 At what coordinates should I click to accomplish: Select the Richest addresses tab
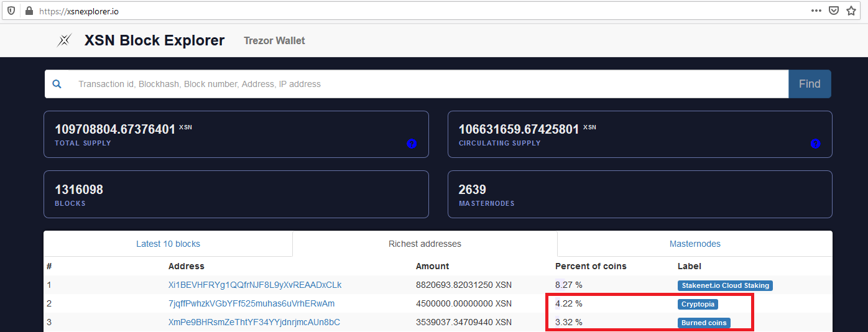pos(425,244)
